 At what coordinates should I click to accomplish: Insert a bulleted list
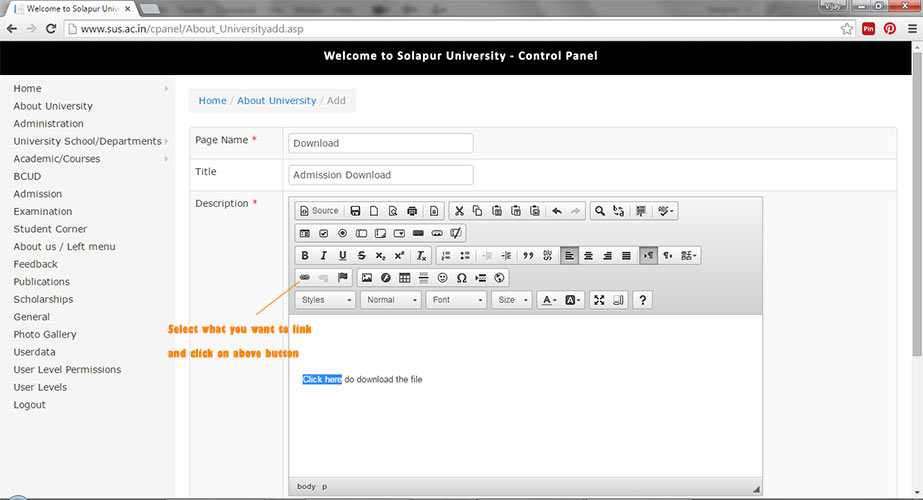(x=465, y=256)
